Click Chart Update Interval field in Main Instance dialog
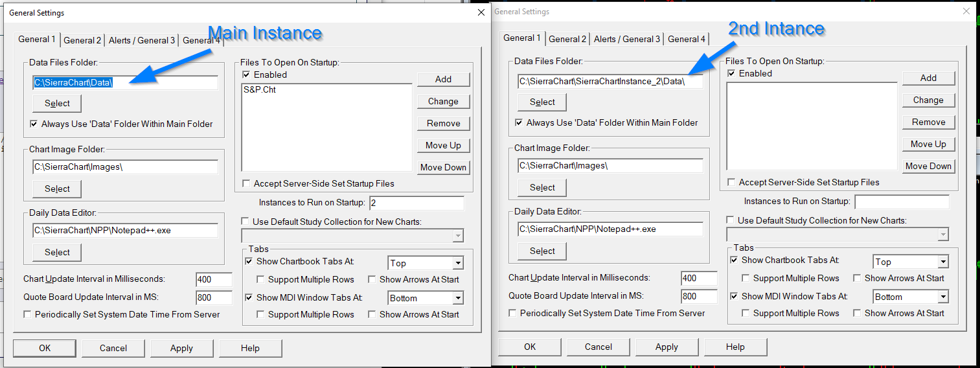 pos(214,279)
